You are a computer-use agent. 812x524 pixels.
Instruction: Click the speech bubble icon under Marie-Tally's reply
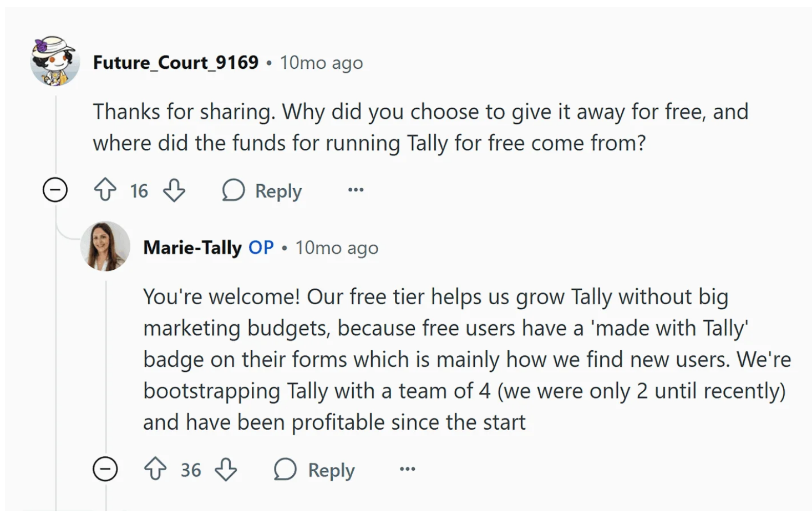285,470
